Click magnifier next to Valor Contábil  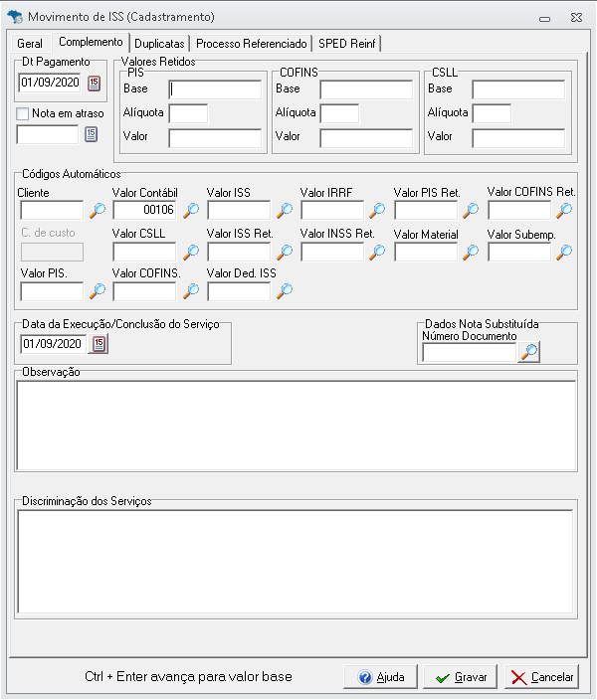[x=191, y=210]
